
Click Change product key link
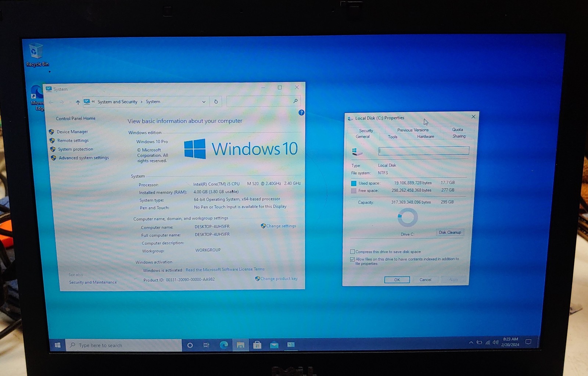coord(279,279)
